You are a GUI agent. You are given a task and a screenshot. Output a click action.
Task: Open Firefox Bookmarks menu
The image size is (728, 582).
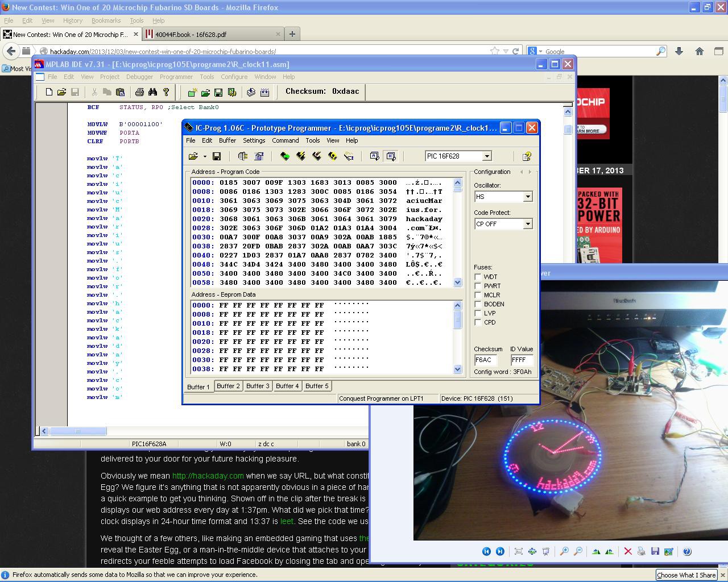106,20
